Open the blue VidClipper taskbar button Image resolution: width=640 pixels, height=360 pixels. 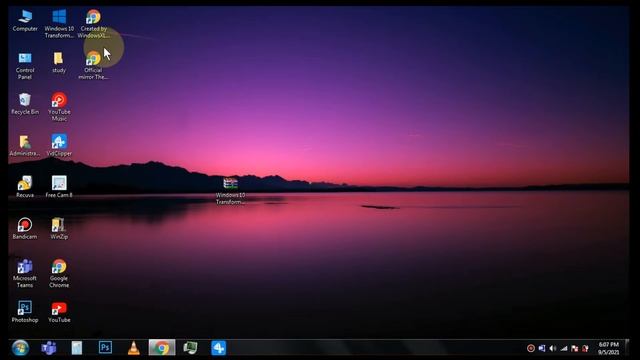coord(218,348)
